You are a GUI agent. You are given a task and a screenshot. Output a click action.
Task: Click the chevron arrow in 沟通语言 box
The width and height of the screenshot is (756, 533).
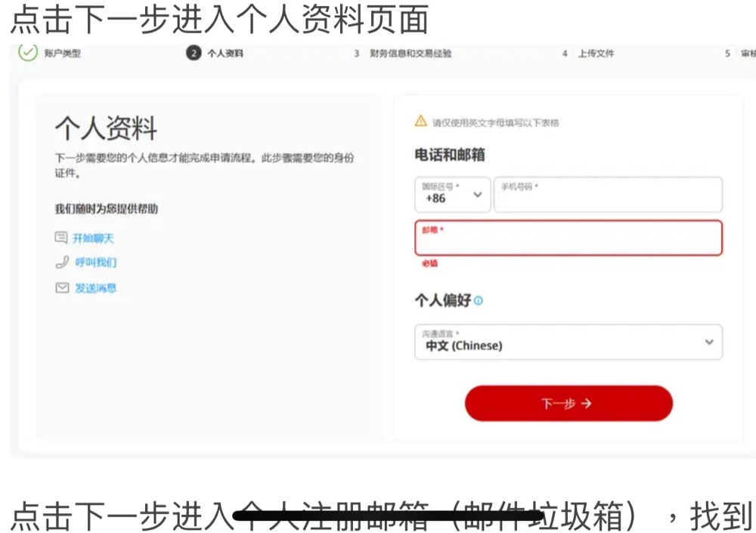[709, 342]
